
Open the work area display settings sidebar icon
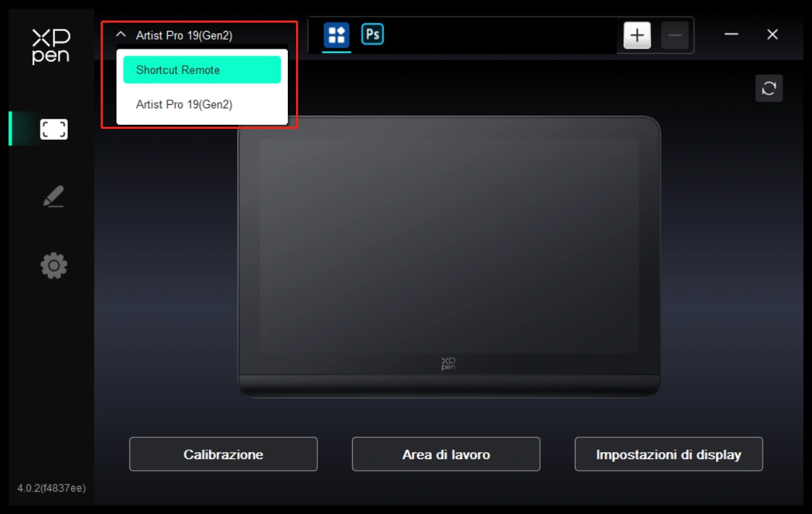pos(53,129)
